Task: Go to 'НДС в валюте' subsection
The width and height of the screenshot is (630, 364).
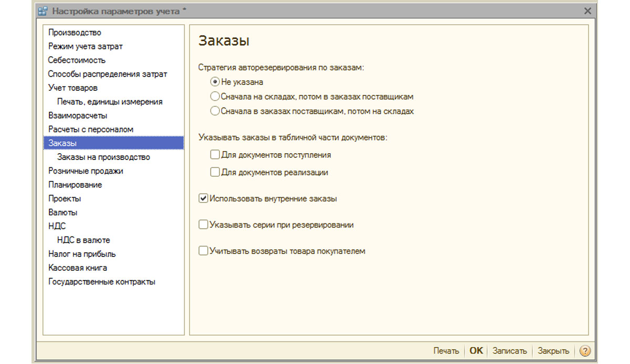Action: click(83, 240)
